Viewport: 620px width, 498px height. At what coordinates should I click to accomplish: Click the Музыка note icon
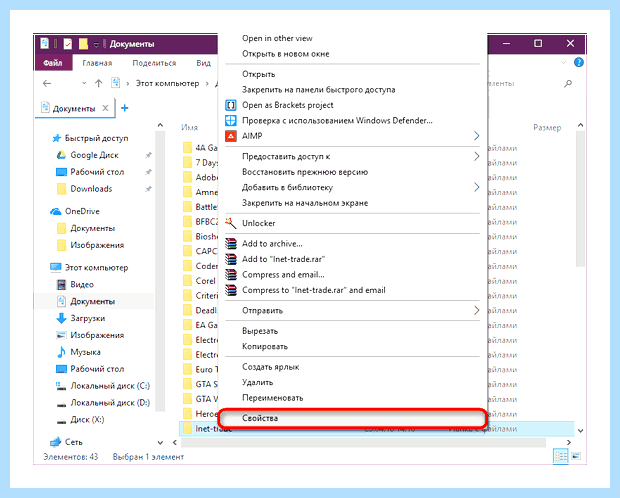(61, 352)
